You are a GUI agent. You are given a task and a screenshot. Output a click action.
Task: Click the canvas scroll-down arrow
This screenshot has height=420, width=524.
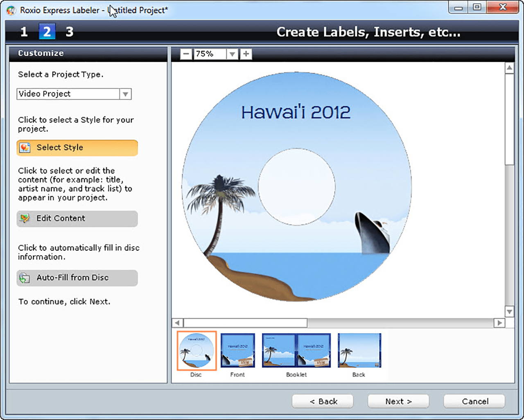coord(510,312)
